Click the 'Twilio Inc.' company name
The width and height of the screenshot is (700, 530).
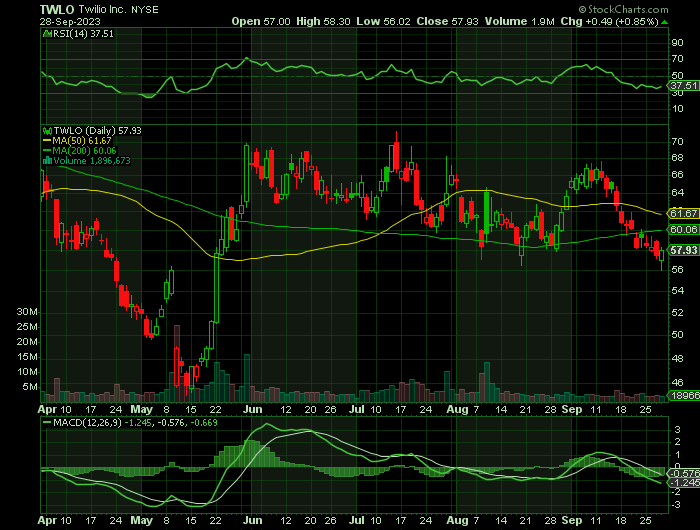(x=103, y=9)
